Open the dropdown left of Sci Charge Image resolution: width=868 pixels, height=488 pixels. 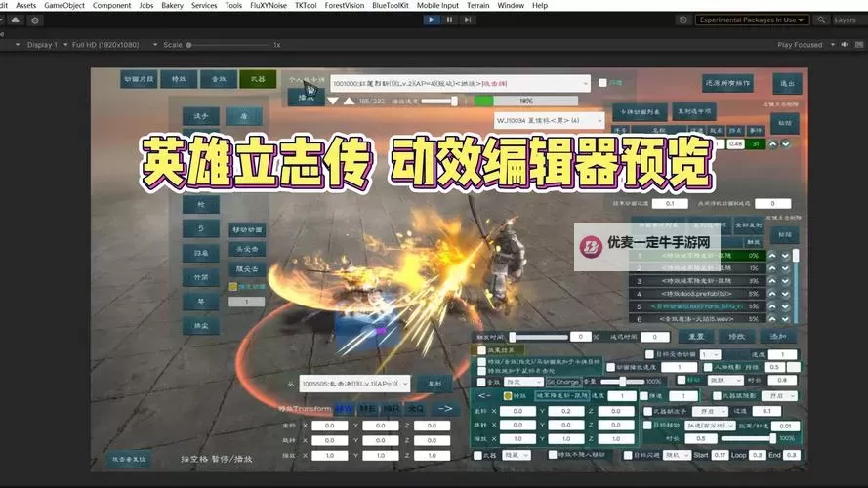tap(523, 382)
